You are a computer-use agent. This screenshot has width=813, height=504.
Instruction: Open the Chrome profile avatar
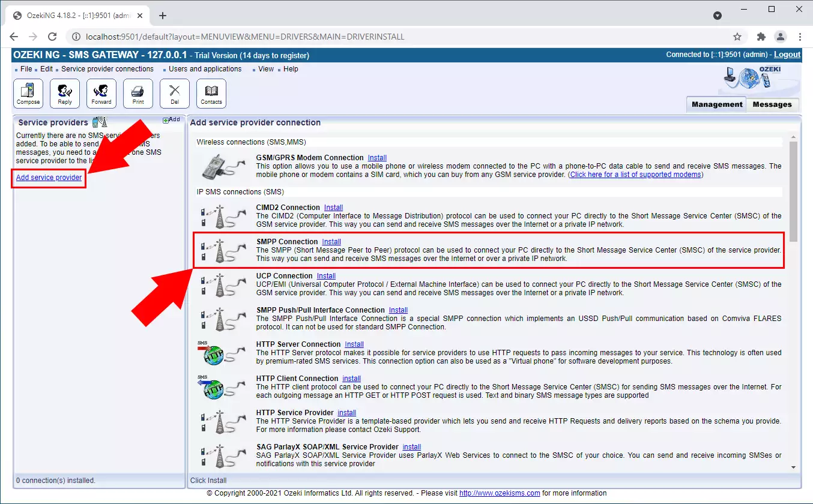780,37
